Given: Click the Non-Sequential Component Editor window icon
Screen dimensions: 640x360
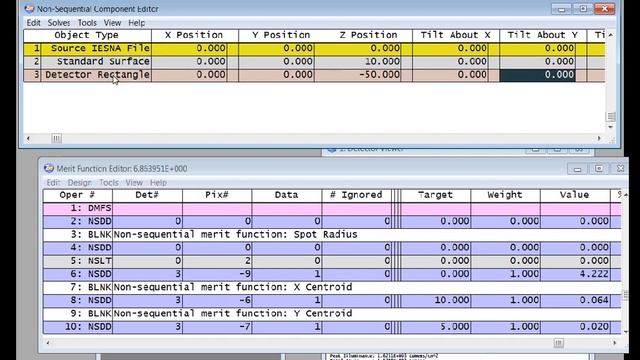Looking at the screenshot, I should click(29, 8).
